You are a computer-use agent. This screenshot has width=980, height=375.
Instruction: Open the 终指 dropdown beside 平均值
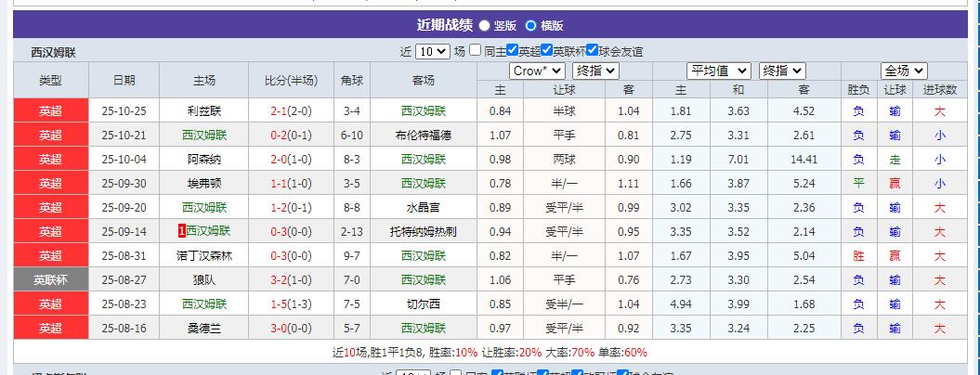pos(781,71)
